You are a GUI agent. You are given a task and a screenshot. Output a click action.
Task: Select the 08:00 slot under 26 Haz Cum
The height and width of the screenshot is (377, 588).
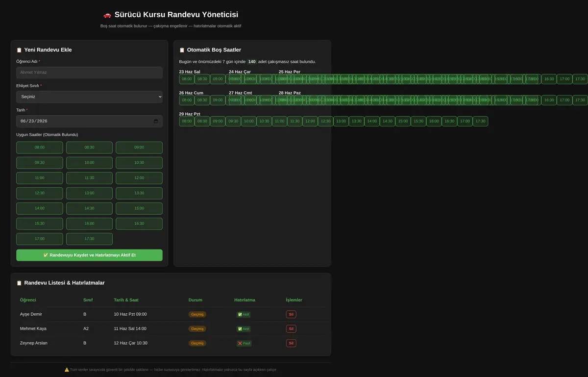(x=187, y=100)
